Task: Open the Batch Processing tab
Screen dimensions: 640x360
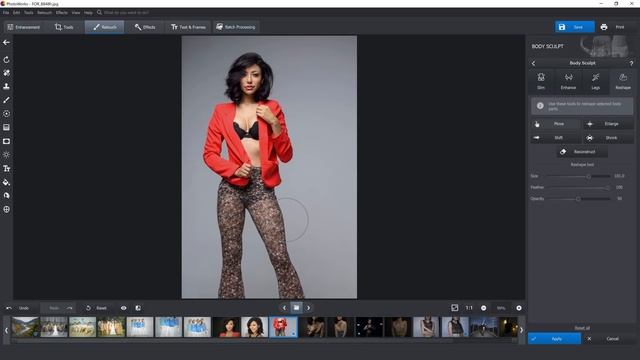Action: [x=236, y=27]
